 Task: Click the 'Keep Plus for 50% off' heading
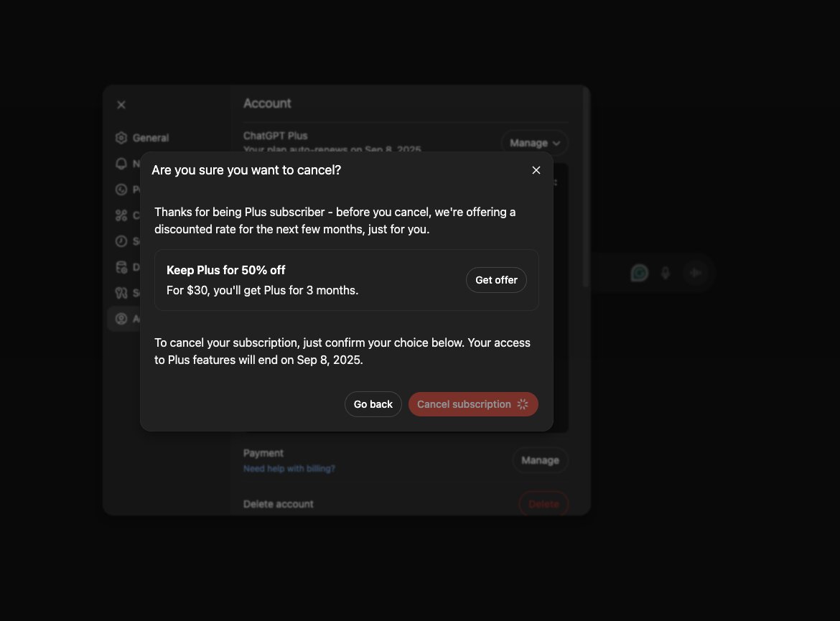[225, 270]
